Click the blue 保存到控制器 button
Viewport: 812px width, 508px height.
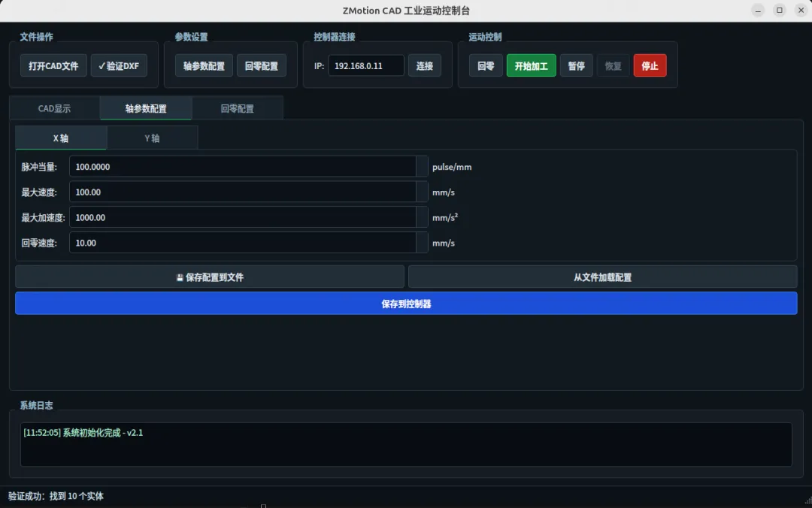[406, 304]
